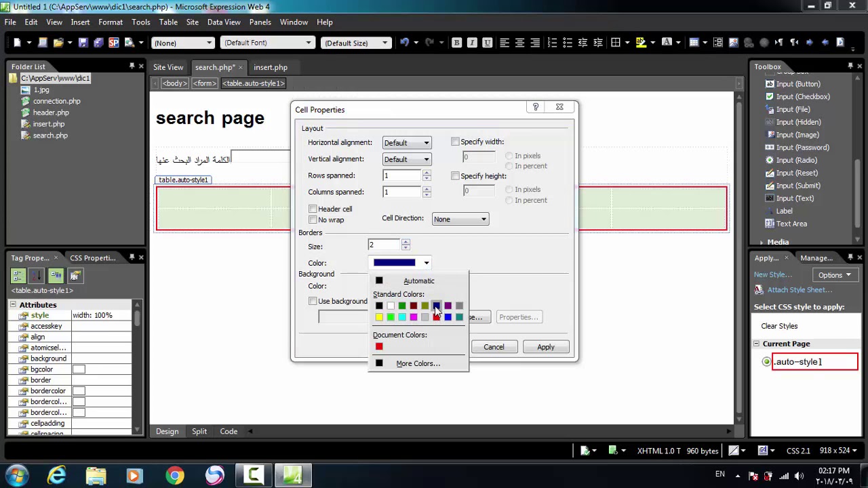Open the Data View menu
868x488 pixels.
[224, 22]
